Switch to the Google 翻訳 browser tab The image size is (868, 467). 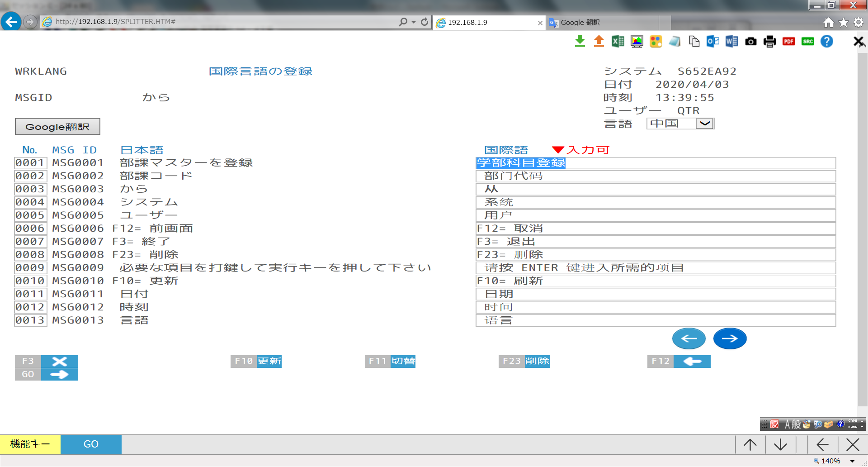click(x=601, y=23)
